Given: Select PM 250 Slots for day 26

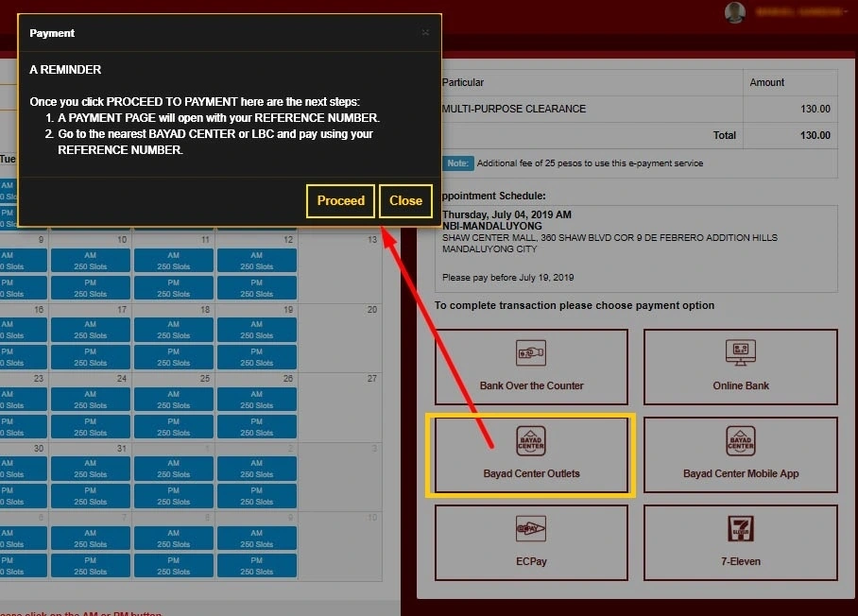Looking at the screenshot, I should coord(257,427).
